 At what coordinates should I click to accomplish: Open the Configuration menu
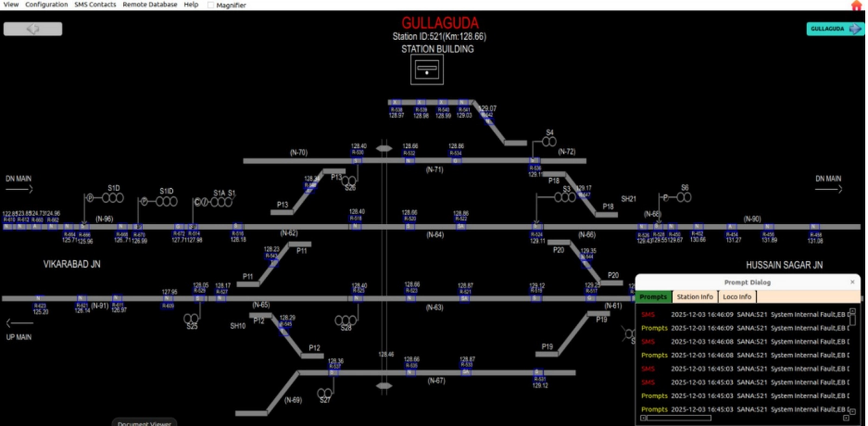tap(46, 5)
